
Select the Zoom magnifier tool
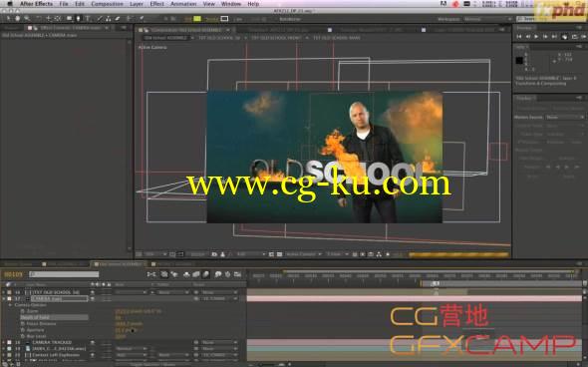[27, 18]
